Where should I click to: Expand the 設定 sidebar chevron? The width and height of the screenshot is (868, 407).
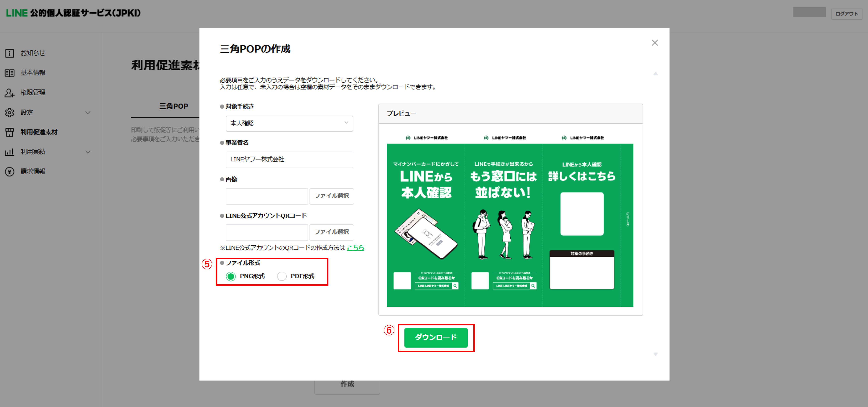tap(88, 113)
